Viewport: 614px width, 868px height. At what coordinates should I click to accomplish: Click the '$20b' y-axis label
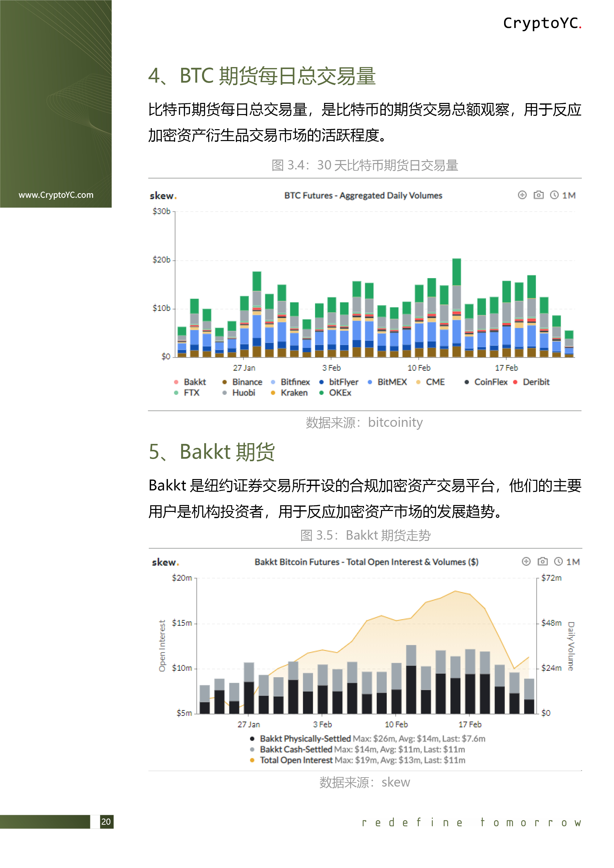[161, 260]
